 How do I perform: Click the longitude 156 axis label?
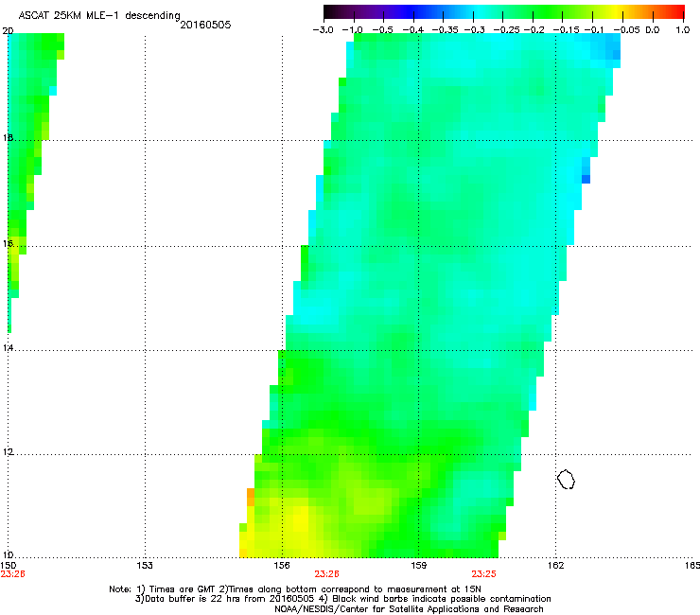pos(282,566)
